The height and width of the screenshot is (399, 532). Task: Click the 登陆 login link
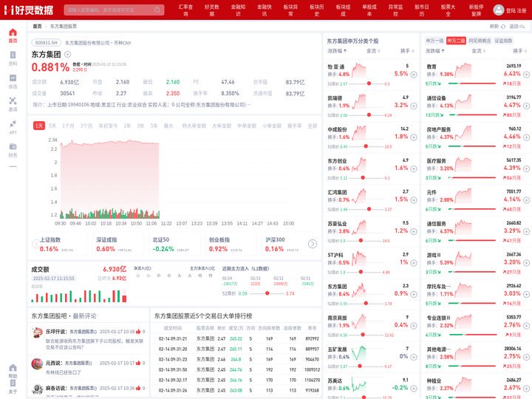point(511,10)
